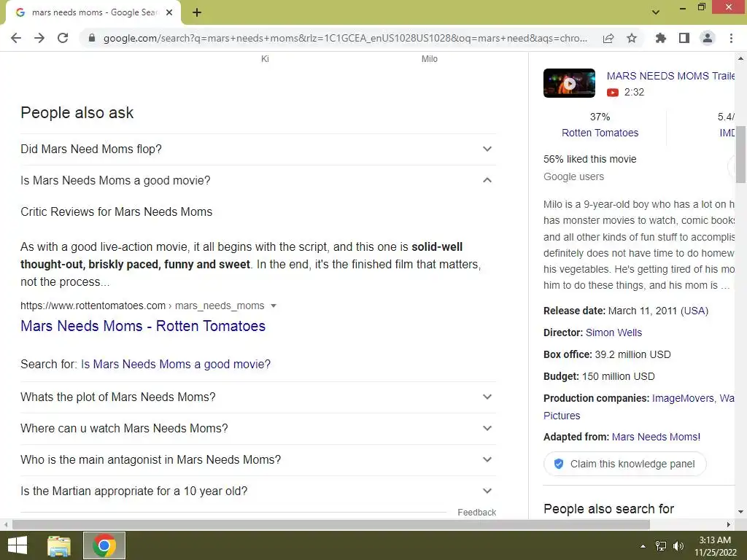This screenshot has width=747, height=560.
Task: Open rottentomatoes.com result options arrow
Action: [274, 306]
